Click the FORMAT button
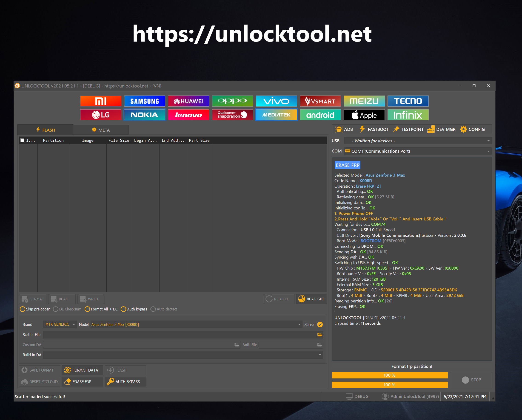 [x=33, y=299]
